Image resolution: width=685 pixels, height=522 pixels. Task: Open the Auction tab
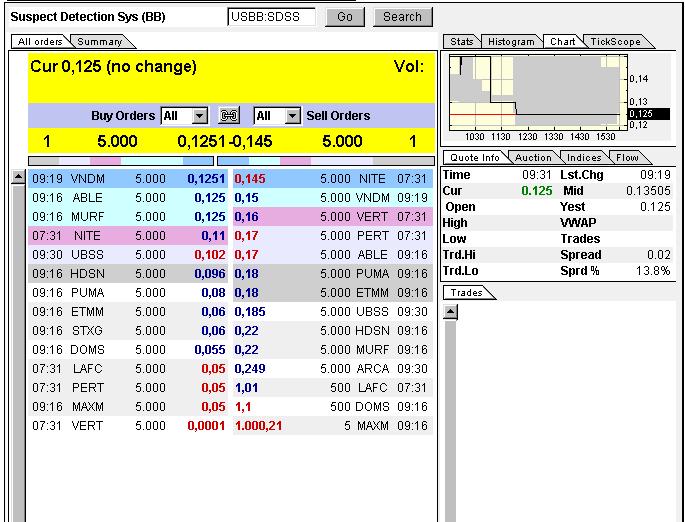pos(533,157)
